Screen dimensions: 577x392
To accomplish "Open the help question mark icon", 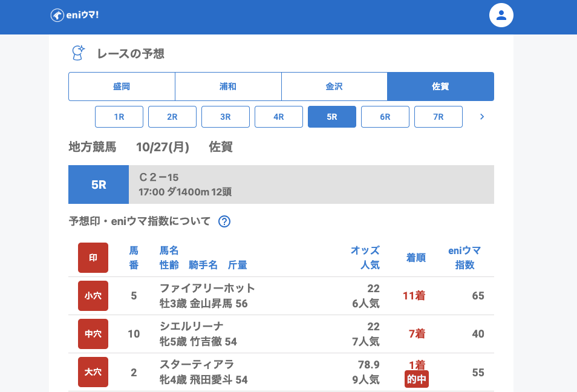I will pyautogui.click(x=224, y=221).
